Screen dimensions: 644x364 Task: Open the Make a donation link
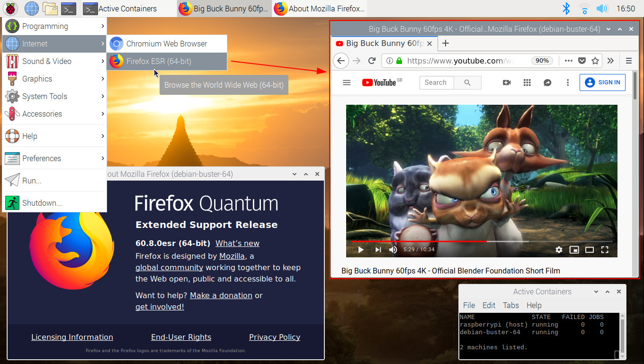221,295
